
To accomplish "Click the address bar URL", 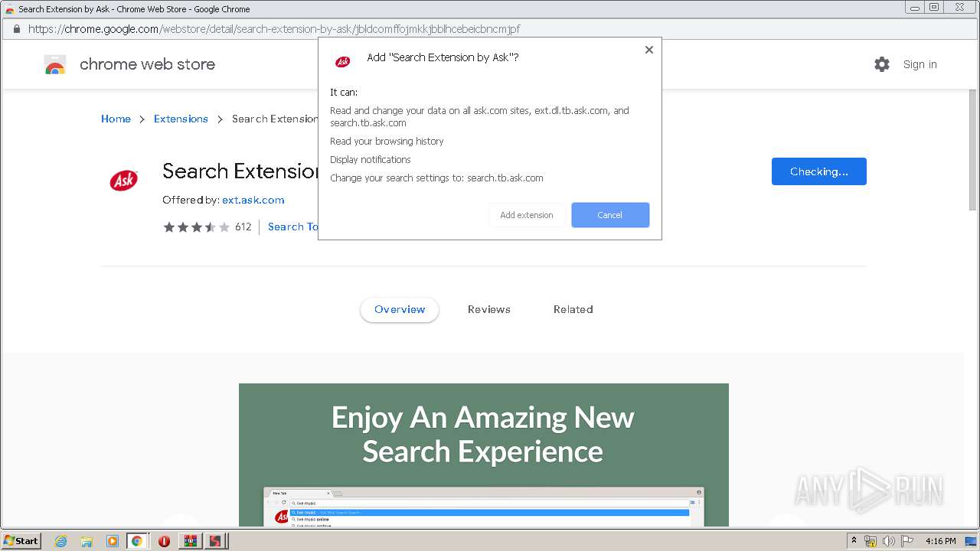I will coord(274,29).
